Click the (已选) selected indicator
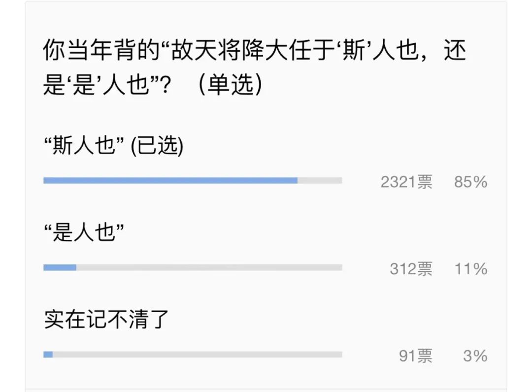The height and width of the screenshot is (392, 532). pyautogui.click(x=157, y=146)
